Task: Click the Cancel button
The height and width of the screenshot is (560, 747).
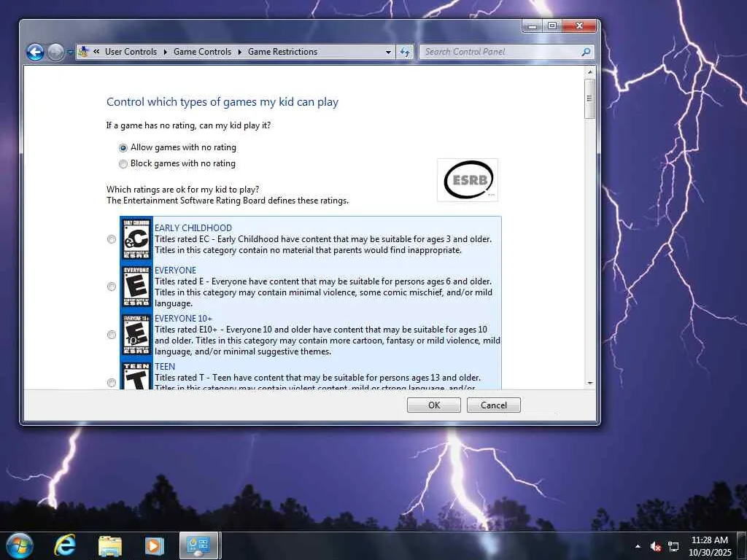Action: click(494, 405)
